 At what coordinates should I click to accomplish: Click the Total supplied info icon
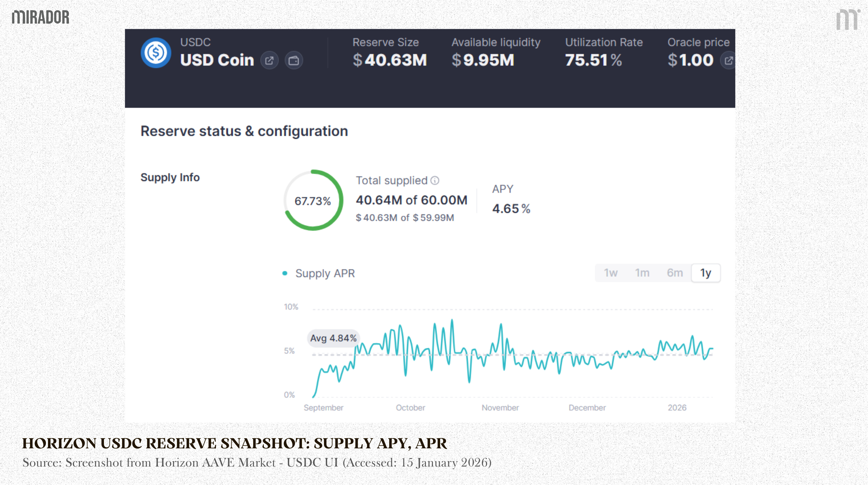pos(435,181)
